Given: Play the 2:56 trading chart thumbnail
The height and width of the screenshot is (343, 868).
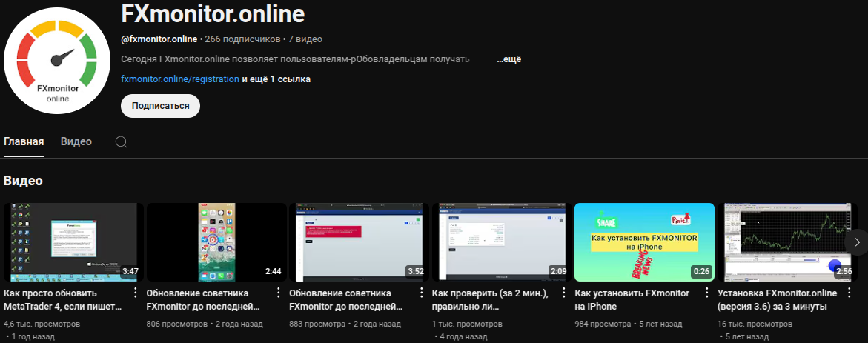Looking at the screenshot, I should click(787, 242).
